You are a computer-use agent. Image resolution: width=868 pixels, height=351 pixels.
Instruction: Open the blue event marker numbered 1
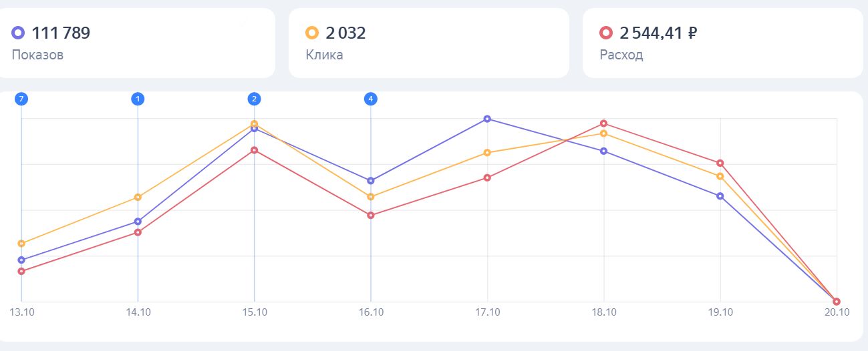tap(138, 99)
